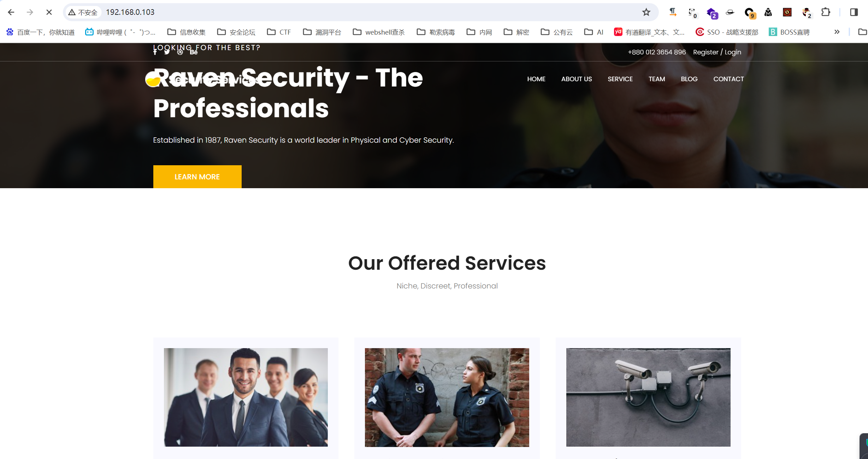Open the security cameras service image
Viewport: 868px width, 459px height.
tap(648, 397)
